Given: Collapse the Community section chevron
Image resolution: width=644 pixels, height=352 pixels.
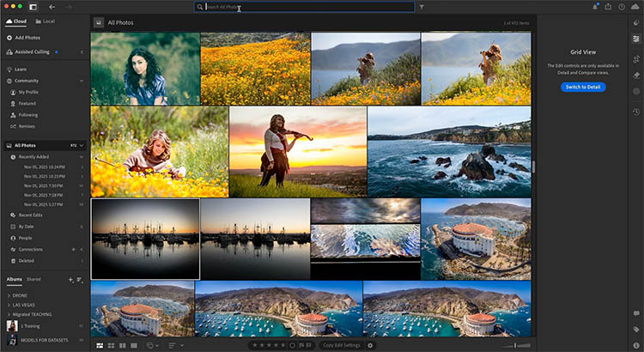Looking at the screenshot, I should pos(82,81).
